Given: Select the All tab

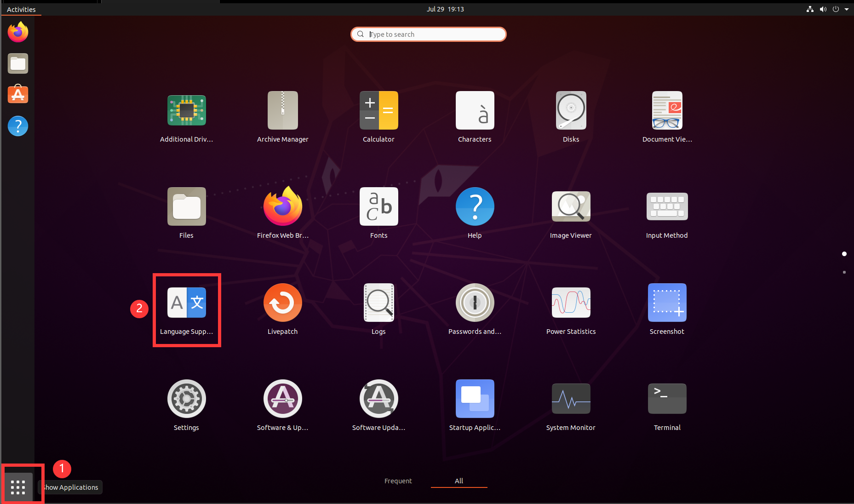Looking at the screenshot, I should (x=459, y=481).
